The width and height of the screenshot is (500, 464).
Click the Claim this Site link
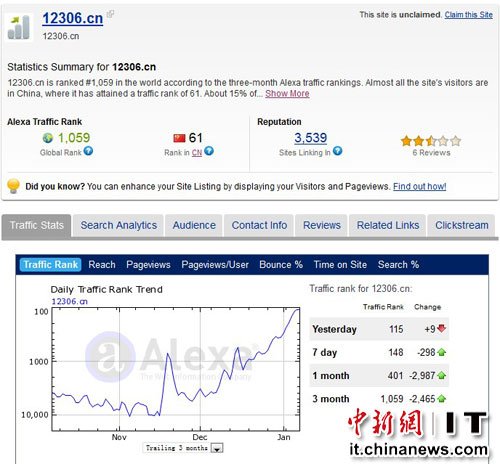468,15
